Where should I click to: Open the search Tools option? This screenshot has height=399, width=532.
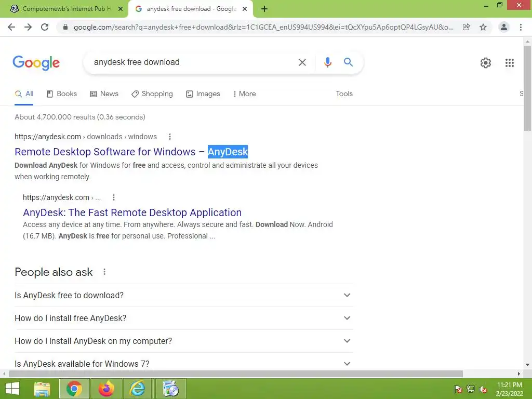pyautogui.click(x=344, y=94)
